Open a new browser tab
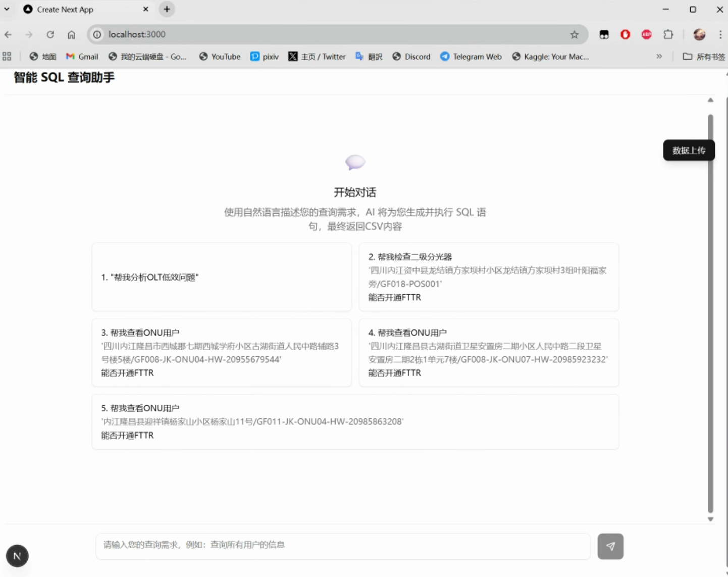728x577 pixels. tap(167, 9)
